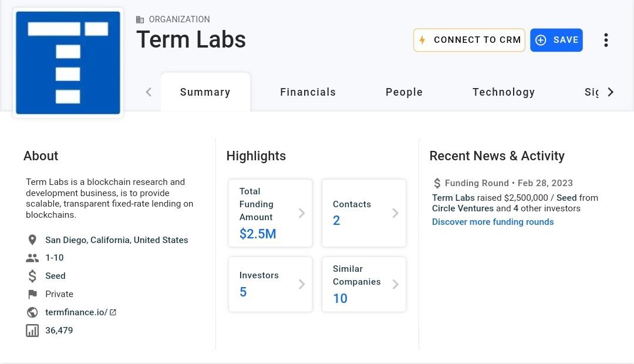The width and height of the screenshot is (634, 364).
Task: Click the Highlights section heading
Action: coord(256,156)
